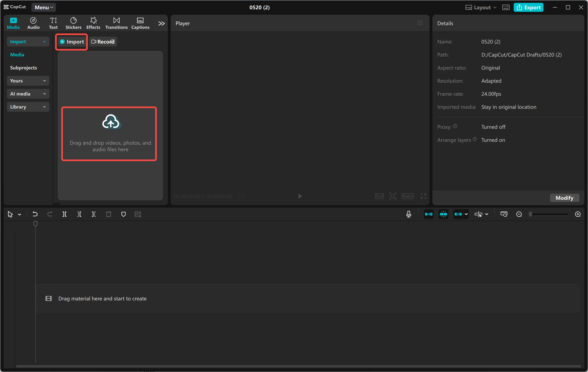This screenshot has width=588, height=372.
Task: Switch to the Subprojects tab
Action: pyautogui.click(x=23, y=68)
